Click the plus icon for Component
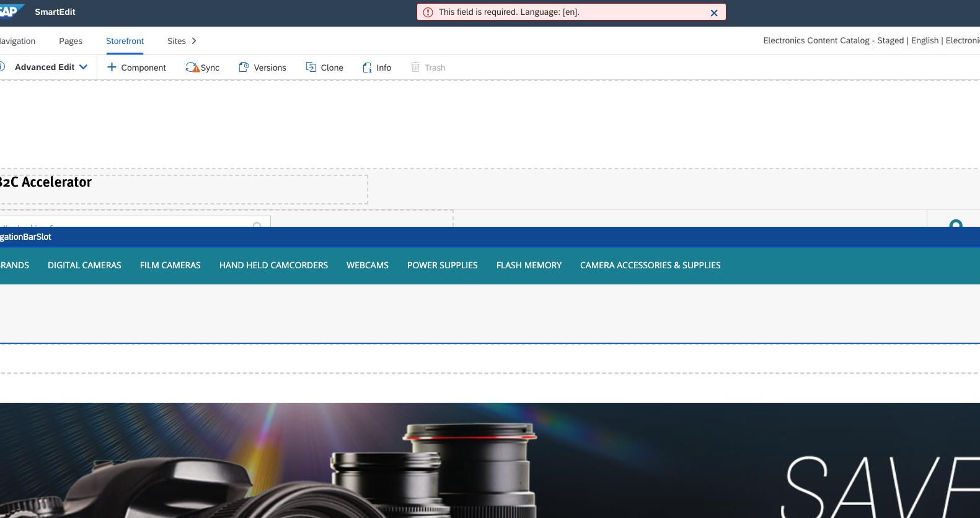The height and width of the screenshot is (518, 980). point(112,67)
